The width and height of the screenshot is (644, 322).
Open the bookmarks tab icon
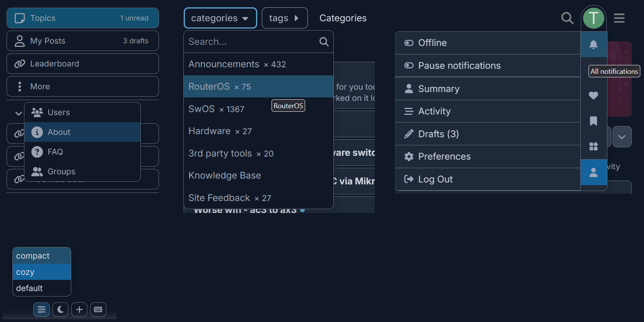[x=593, y=121]
